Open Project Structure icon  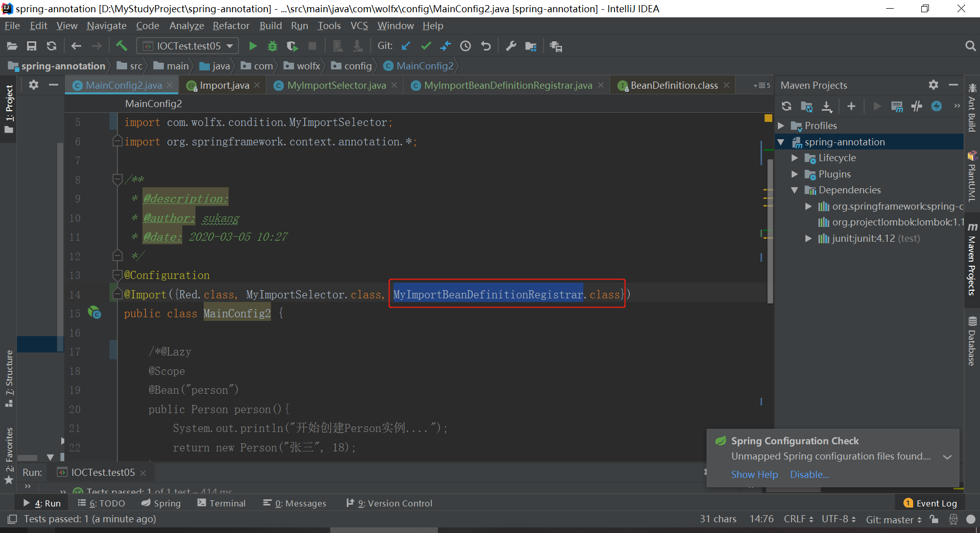(531, 46)
